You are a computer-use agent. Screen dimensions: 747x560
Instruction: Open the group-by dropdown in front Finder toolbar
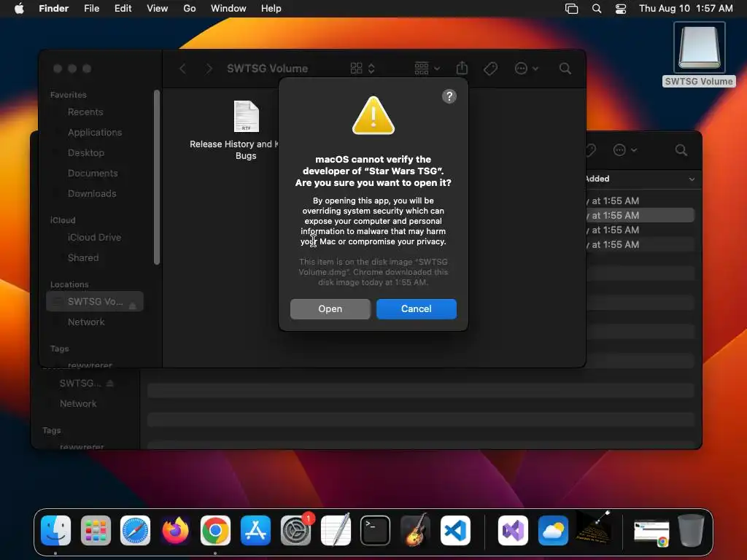(x=427, y=69)
